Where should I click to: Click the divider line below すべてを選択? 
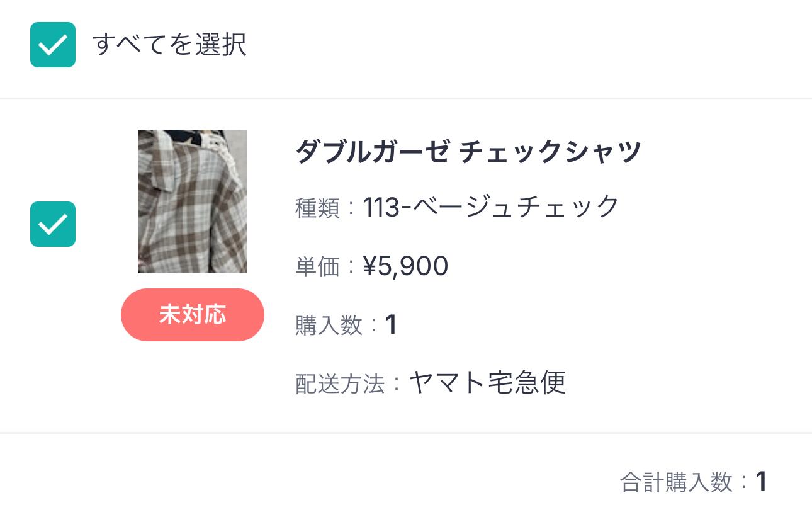[x=406, y=98]
